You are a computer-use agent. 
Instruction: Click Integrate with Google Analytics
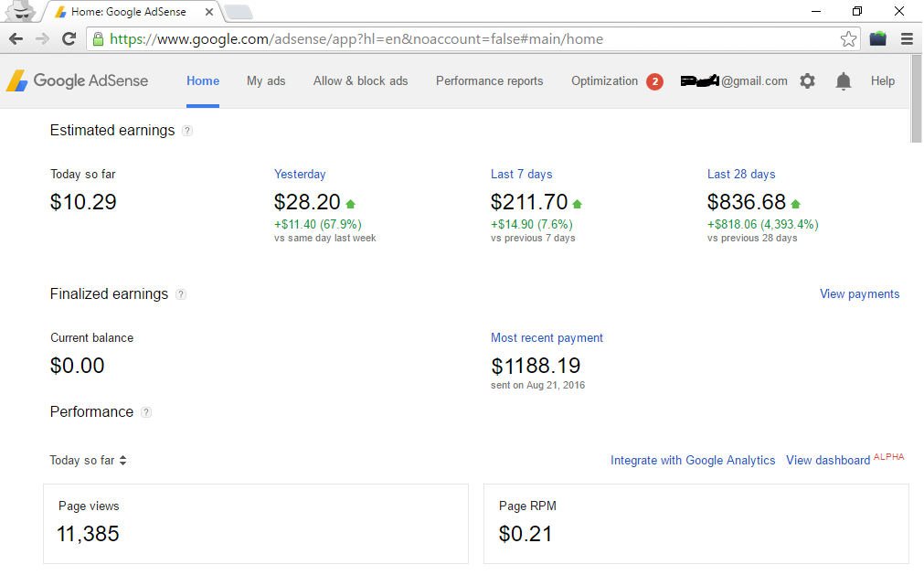tap(693, 461)
